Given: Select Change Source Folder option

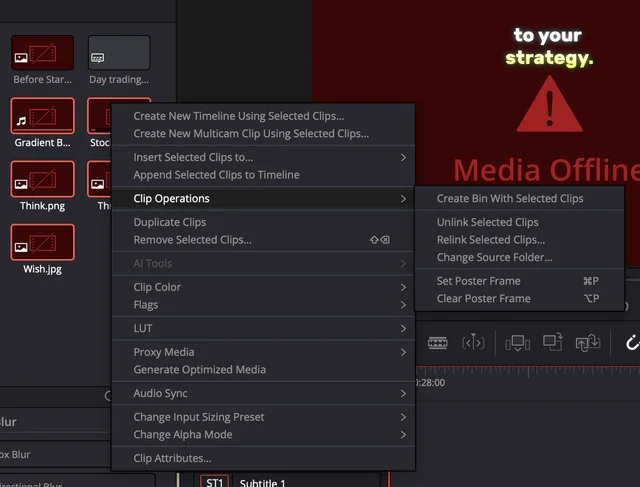Looking at the screenshot, I should point(520,257).
